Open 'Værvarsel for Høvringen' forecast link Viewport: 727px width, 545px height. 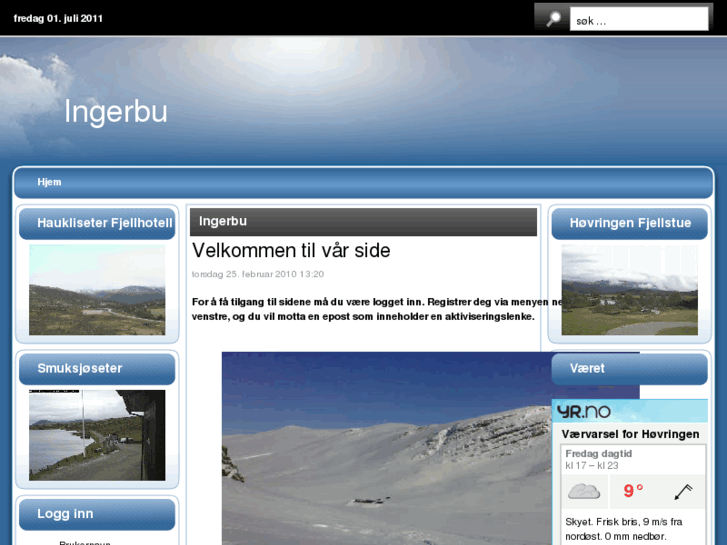click(630, 434)
